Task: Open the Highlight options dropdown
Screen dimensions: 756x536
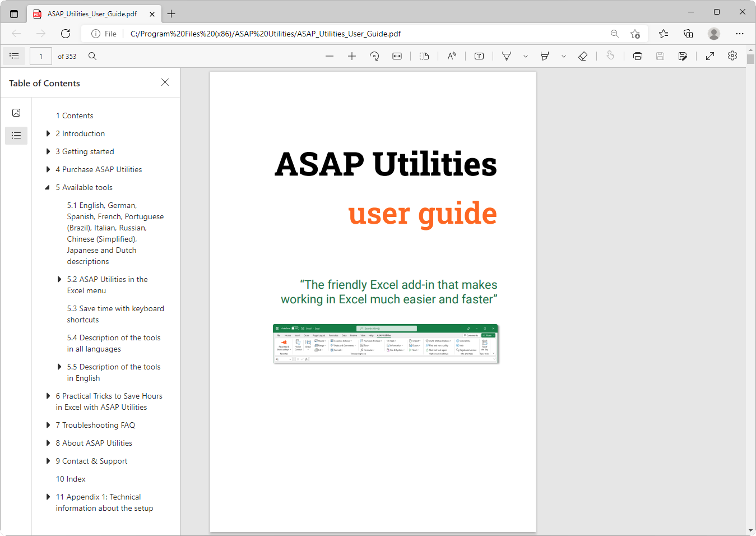Action: pyautogui.click(x=564, y=56)
